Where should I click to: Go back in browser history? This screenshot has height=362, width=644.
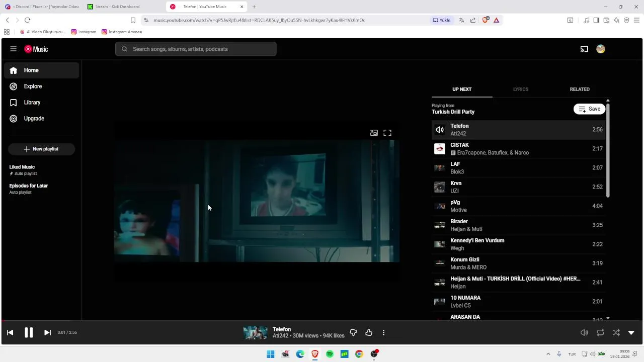7,20
